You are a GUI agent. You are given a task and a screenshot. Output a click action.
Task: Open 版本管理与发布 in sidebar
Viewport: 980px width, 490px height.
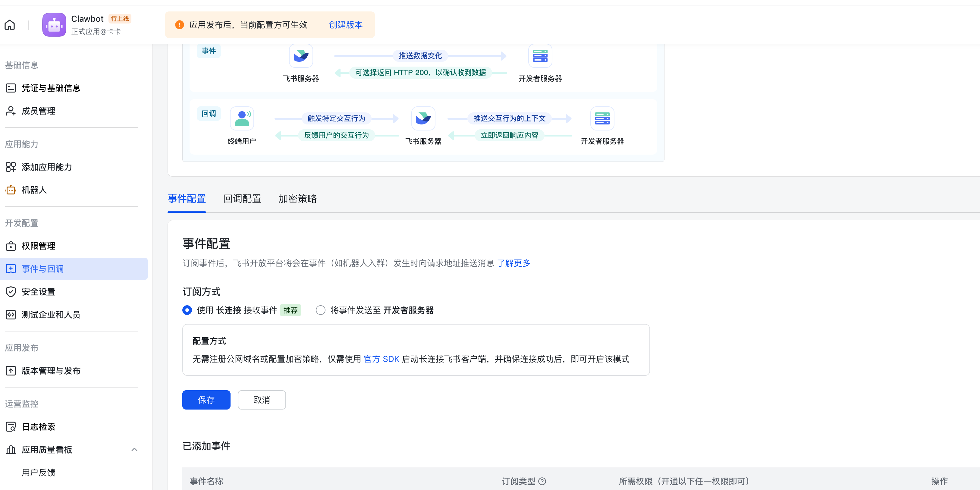(x=51, y=371)
